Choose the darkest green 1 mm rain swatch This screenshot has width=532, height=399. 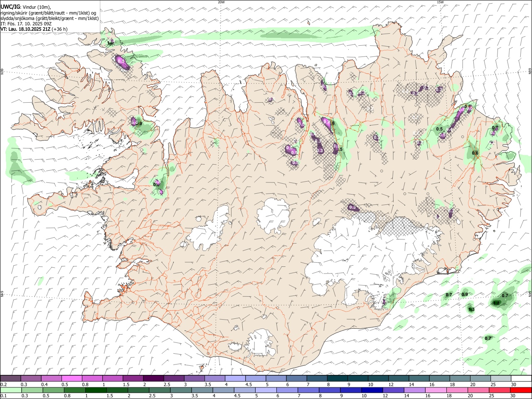[x=96, y=390]
